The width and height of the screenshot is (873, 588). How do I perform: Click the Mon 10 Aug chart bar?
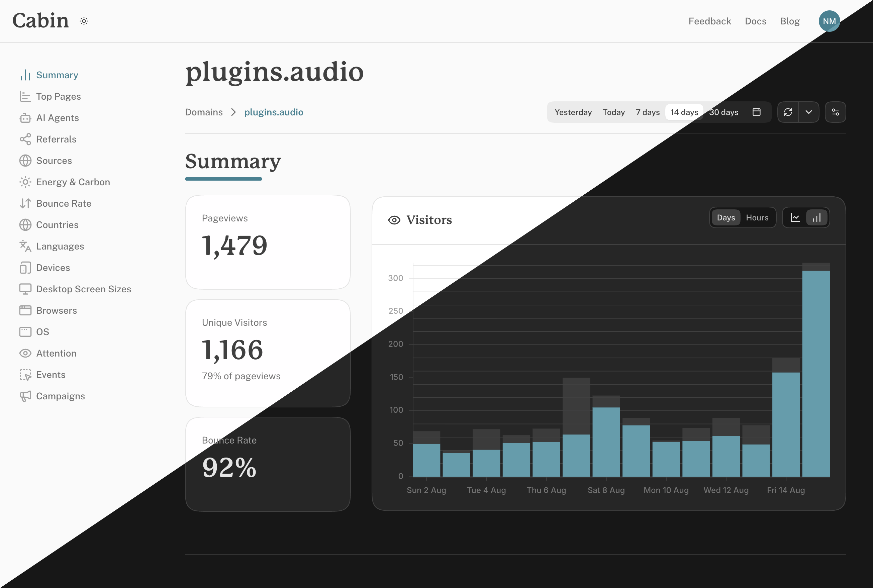point(666,459)
